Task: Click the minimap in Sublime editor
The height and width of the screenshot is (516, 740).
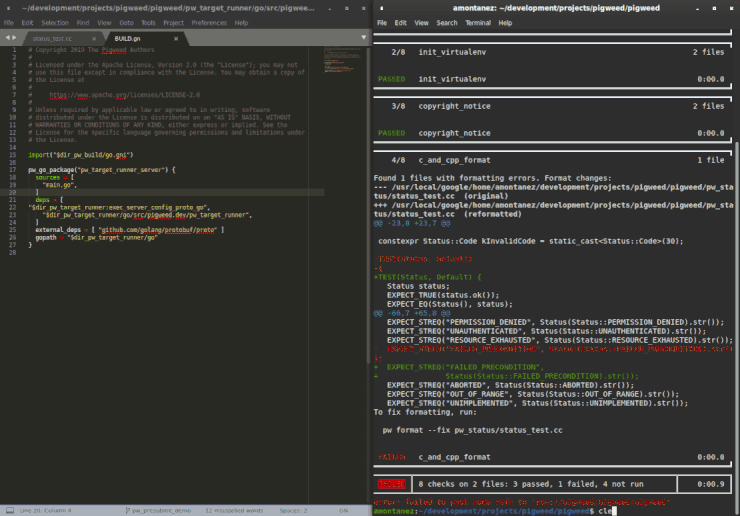Action: tap(344, 60)
